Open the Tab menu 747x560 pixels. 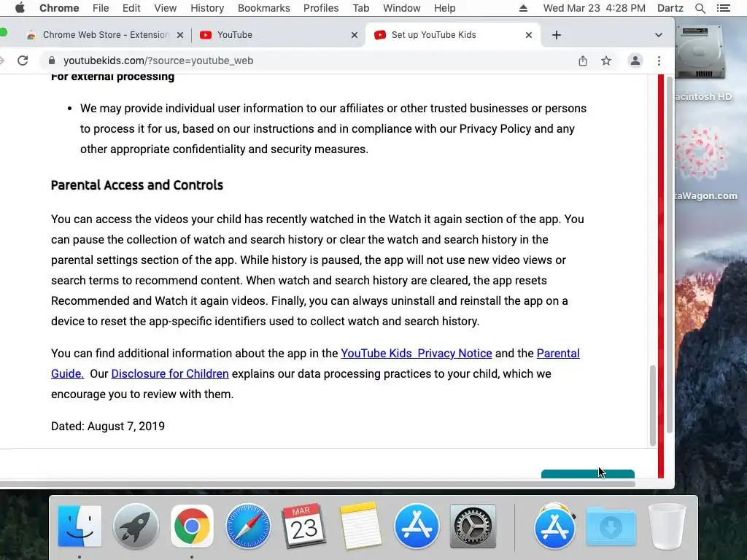coord(360,8)
